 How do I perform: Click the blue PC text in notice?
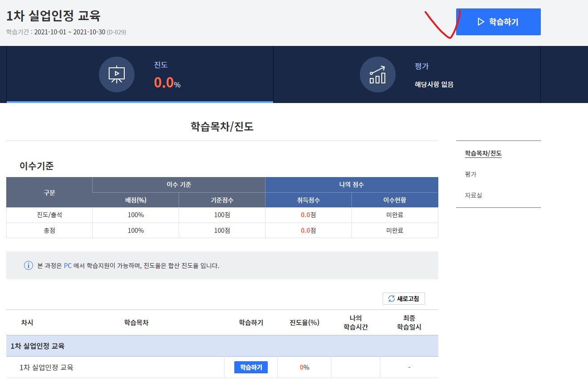(x=68, y=265)
